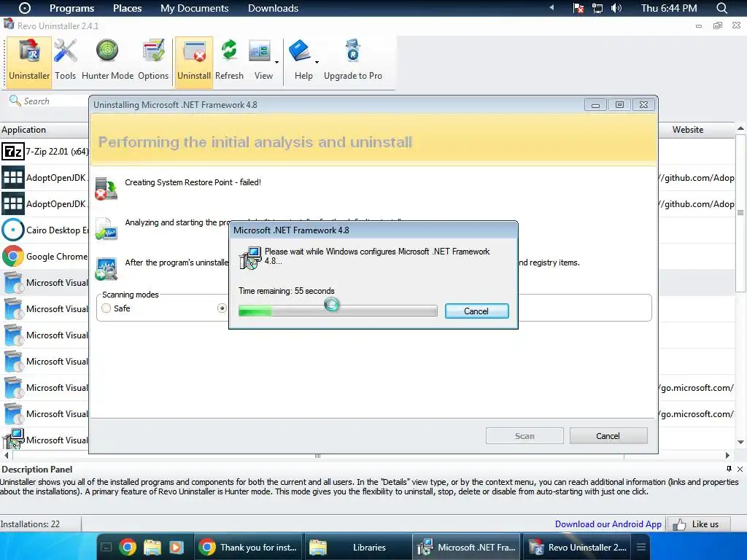
Task: Click the taskbar desktop overlay icon
Action: 107,547
